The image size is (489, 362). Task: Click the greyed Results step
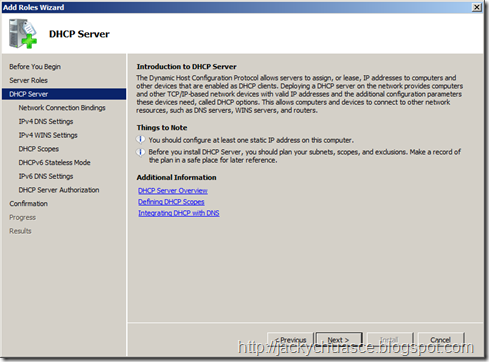(x=20, y=231)
